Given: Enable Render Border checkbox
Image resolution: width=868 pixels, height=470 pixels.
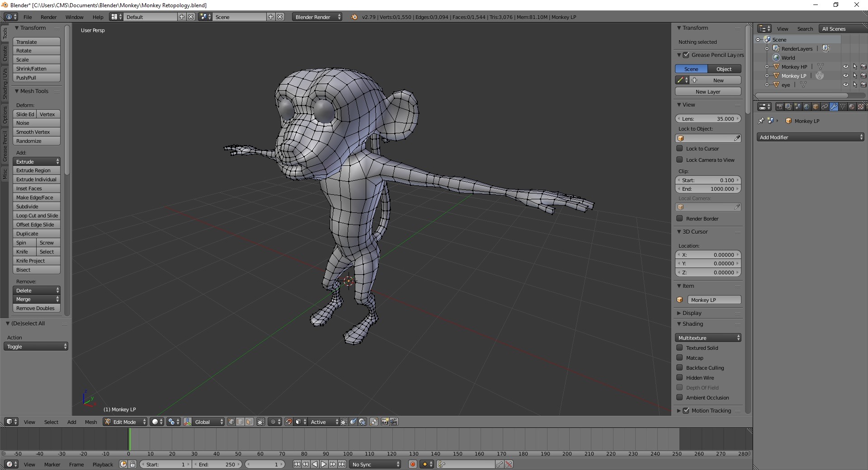Looking at the screenshot, I should pos(679,218).
